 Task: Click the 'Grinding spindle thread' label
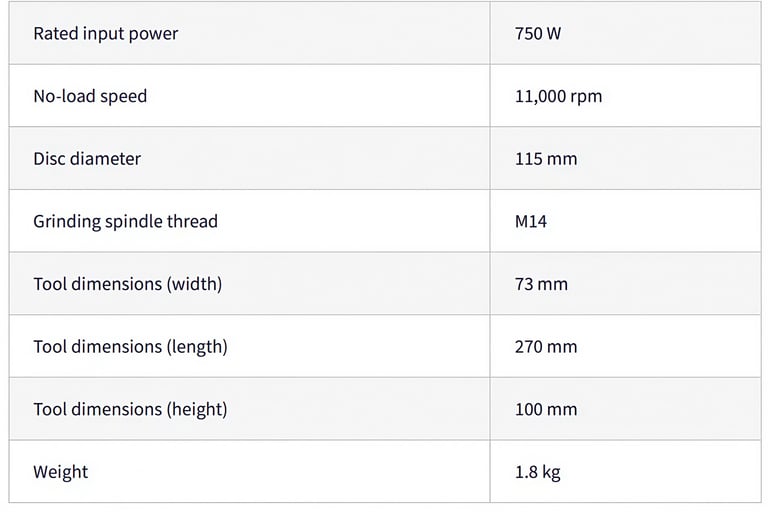point(125,221)
